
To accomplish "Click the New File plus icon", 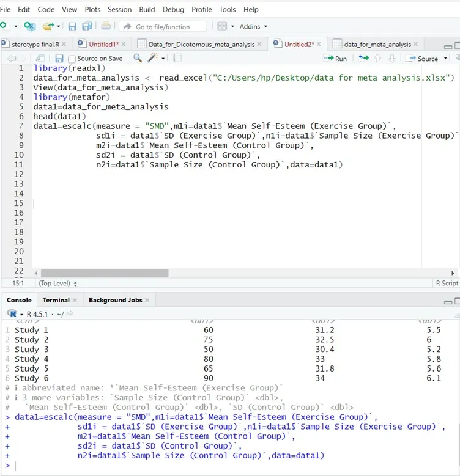I will tap(3, 26).
